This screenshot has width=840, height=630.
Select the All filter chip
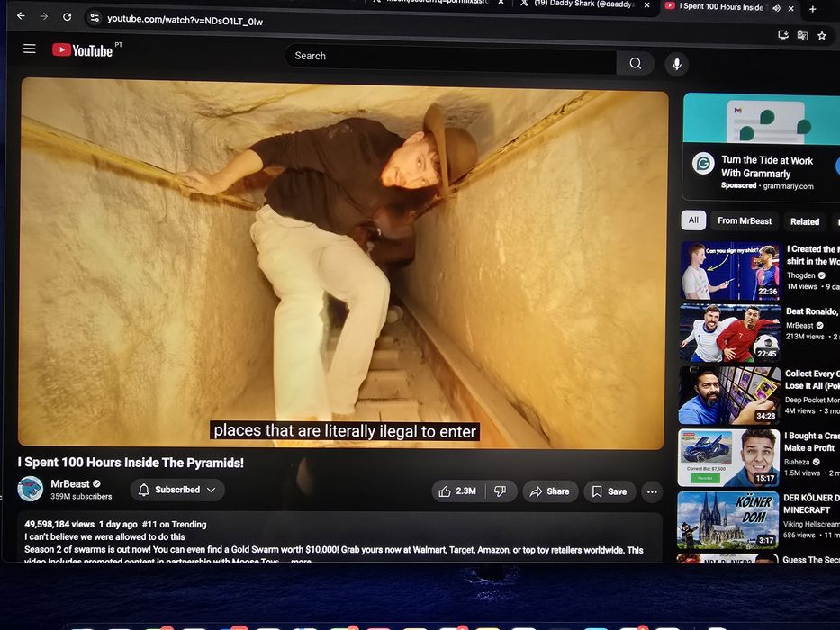coord(693,220)
